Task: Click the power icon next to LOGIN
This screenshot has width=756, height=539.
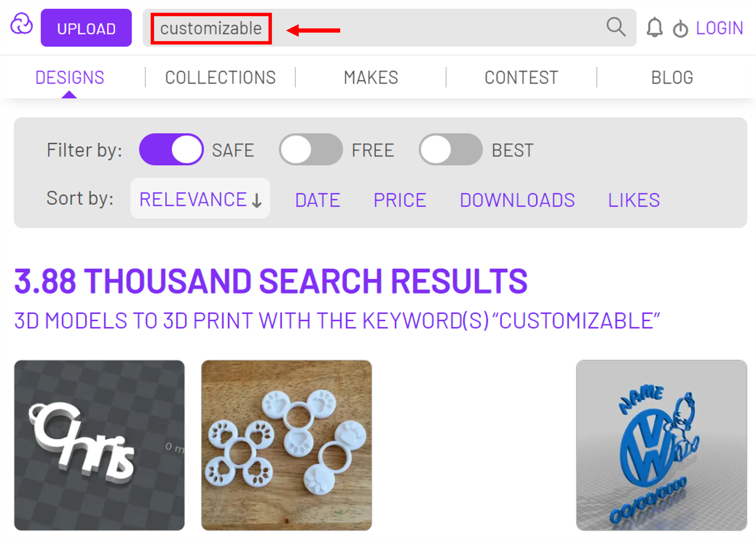Action: coord(681,28)
